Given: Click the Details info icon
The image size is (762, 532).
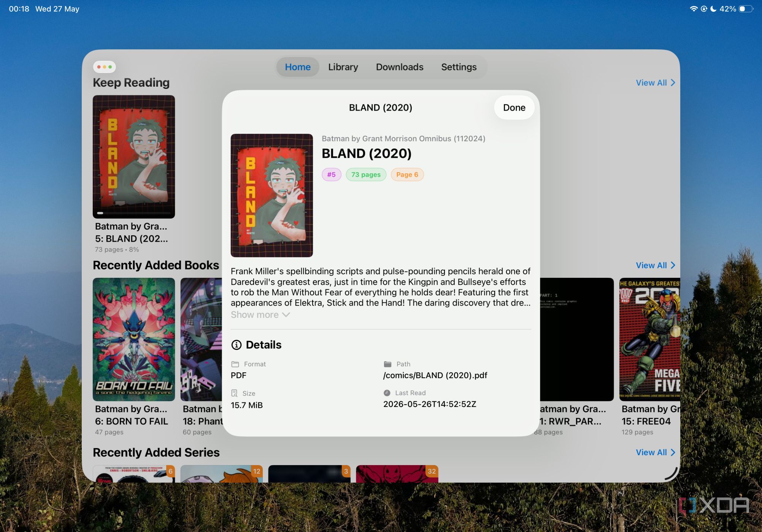Looking at the screenshot, I should pos(237,345).
